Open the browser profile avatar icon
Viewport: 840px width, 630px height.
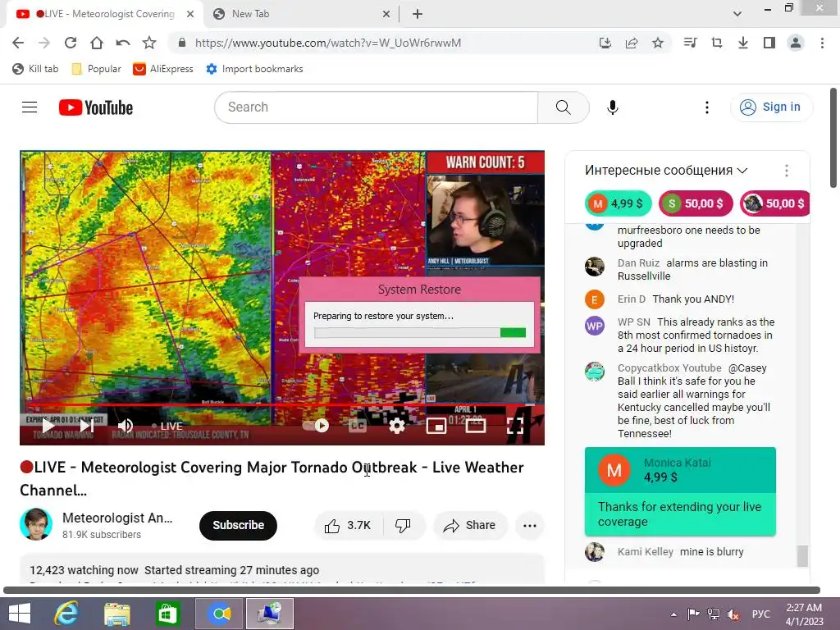tap(796, 43)
